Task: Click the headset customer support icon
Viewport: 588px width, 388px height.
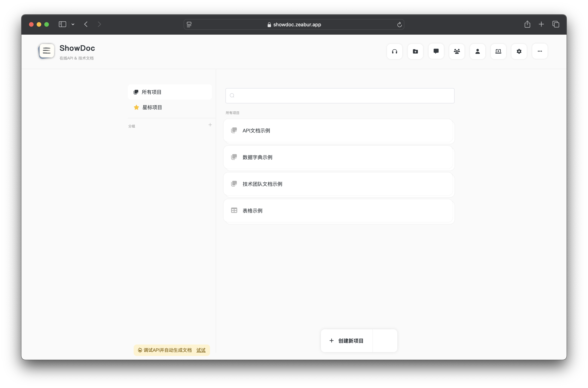Action: 394,51
